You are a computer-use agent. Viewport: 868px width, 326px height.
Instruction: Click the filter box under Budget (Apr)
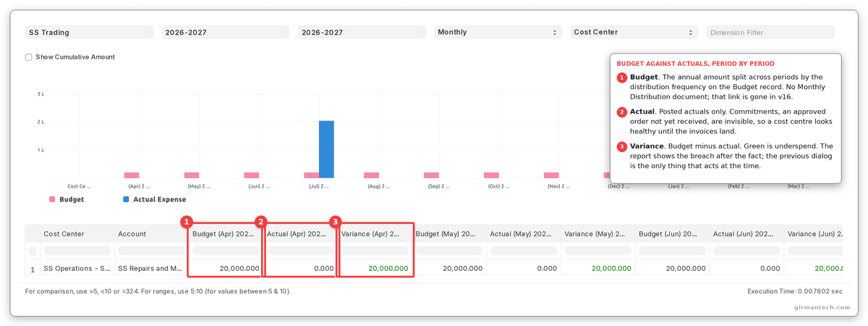tap(226, 251)
